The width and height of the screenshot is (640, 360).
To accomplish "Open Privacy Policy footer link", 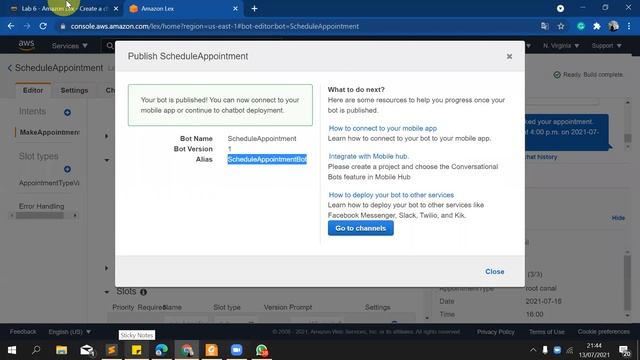I will tap(496, 332).
